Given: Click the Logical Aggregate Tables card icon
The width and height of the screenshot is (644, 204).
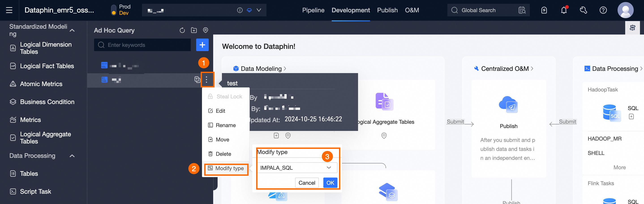Looking at the screenshot, I should click(x=384, y=101).
